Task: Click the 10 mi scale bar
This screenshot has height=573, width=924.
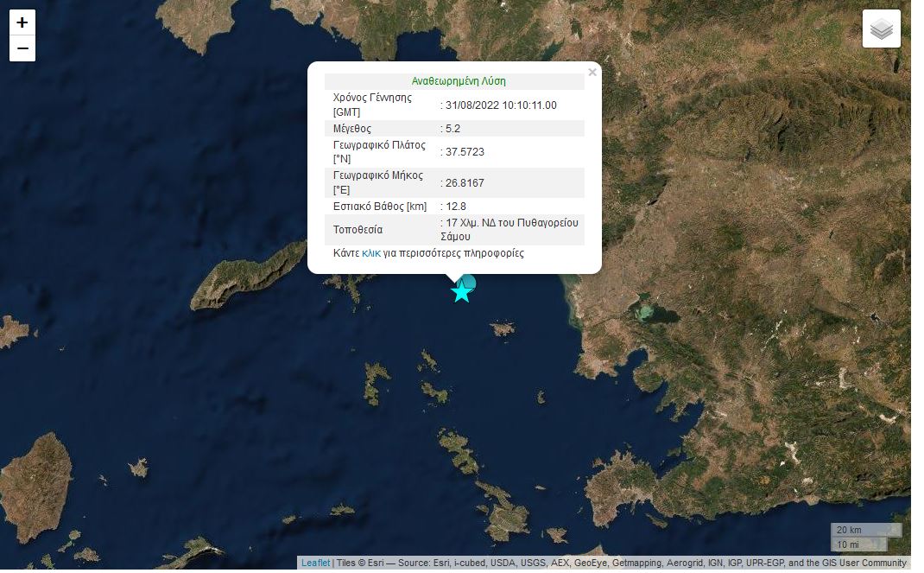Action: tap(858, 544)
